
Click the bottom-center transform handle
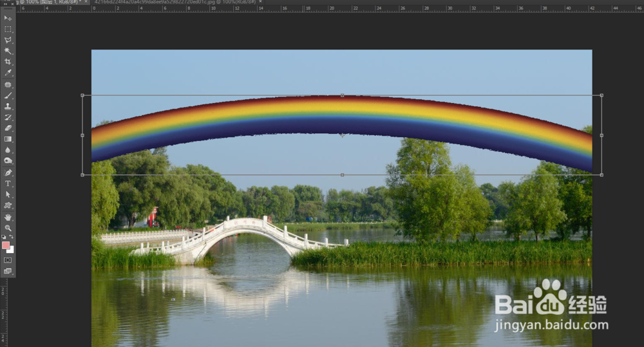click(343, 175)
